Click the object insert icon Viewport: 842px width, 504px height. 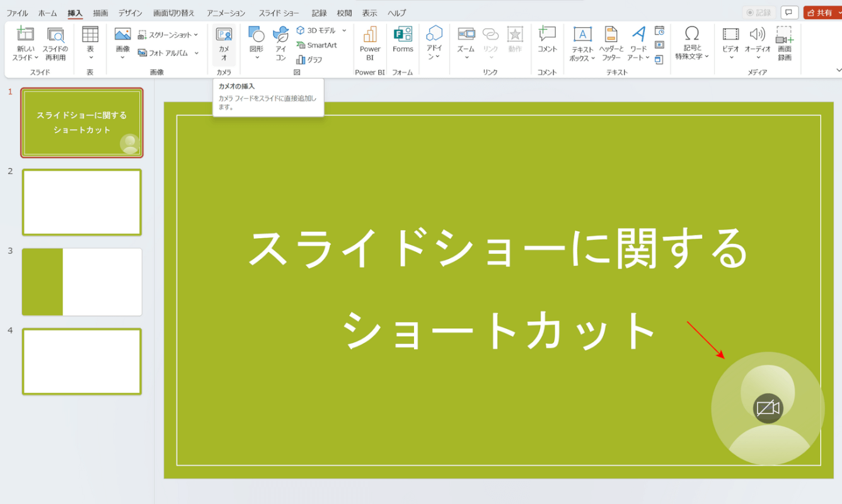[659, 60]
